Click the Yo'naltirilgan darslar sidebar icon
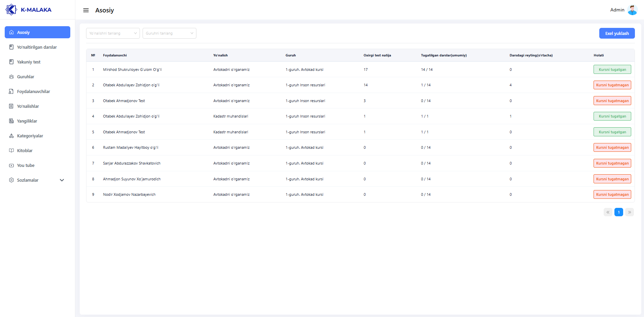The width and height of the screenshot is (644, 317). click(x=11, y=47)
